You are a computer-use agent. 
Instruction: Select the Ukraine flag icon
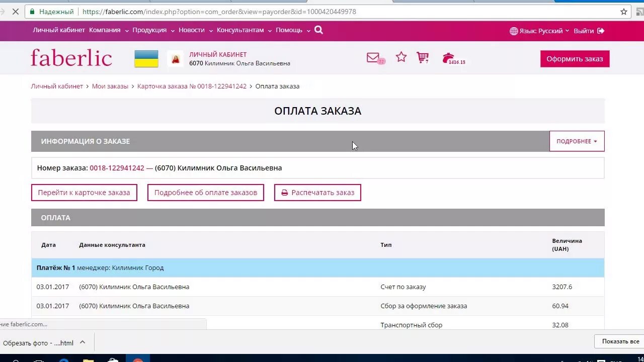(x=146, y=59)
